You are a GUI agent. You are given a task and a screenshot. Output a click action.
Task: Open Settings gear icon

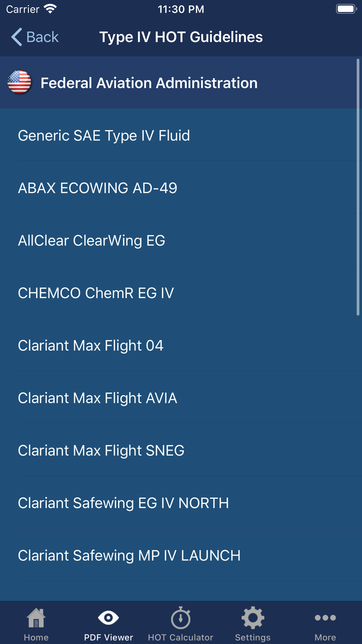pos(253,618)
